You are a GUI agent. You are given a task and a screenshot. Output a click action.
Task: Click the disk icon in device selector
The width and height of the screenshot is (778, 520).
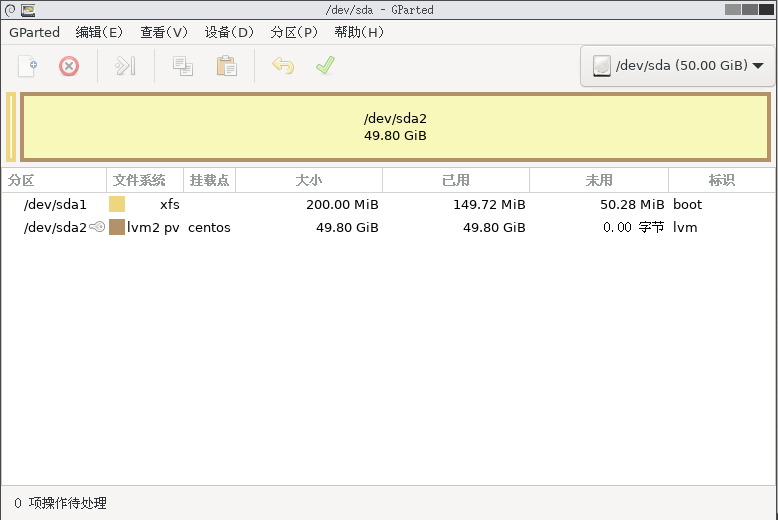click(x=601, y=65)
